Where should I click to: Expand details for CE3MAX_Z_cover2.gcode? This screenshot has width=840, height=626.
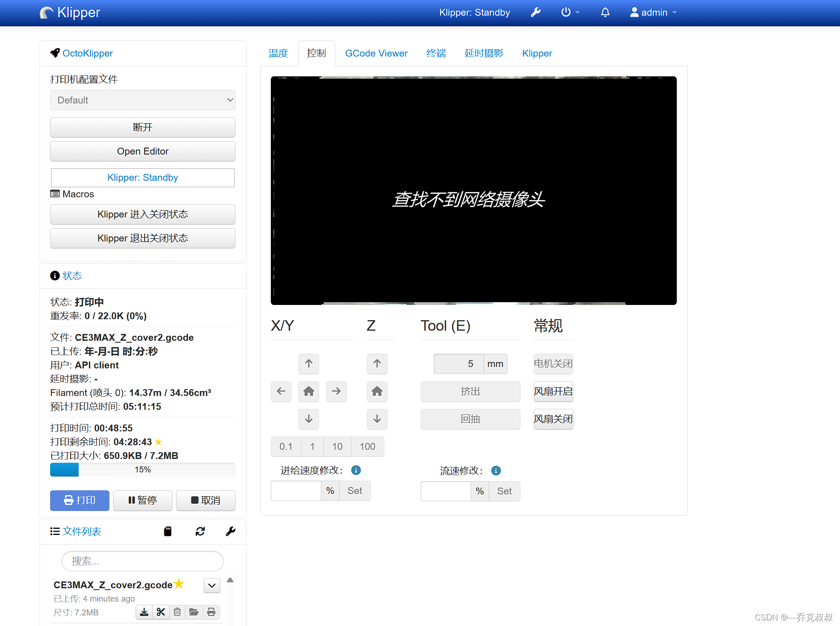211,585
